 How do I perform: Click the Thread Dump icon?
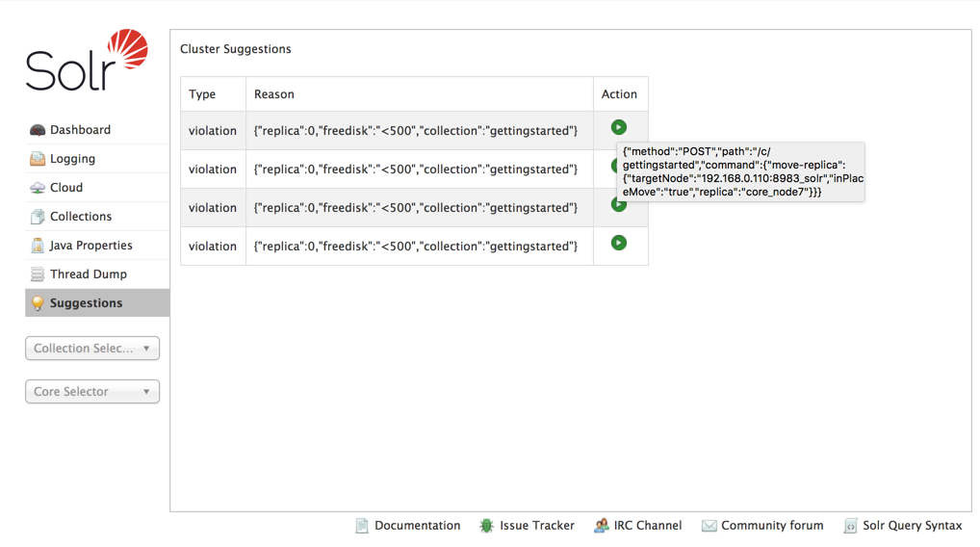point(38,274)
